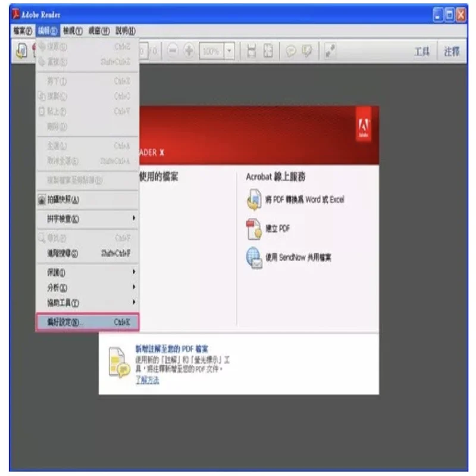The image size is (476, 476).
Task: Expand the 保護 submenu
Action: coord(87,272)
